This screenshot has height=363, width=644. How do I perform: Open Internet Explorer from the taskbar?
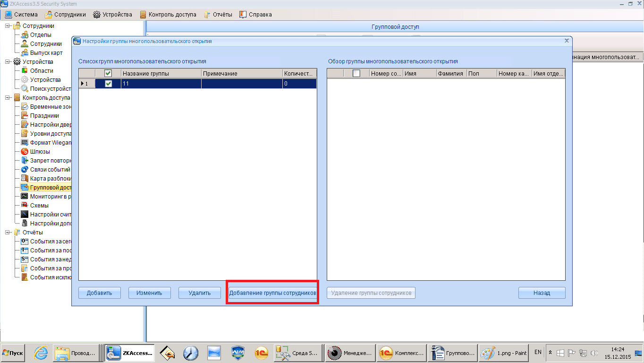(x=42, y=353)
